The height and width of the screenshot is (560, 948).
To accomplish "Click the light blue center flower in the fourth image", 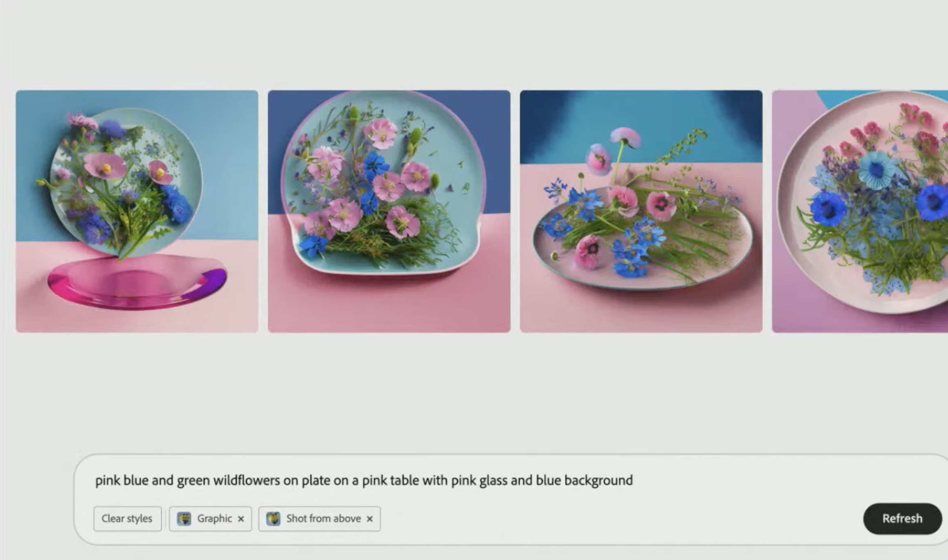I will tap(876, 170).
